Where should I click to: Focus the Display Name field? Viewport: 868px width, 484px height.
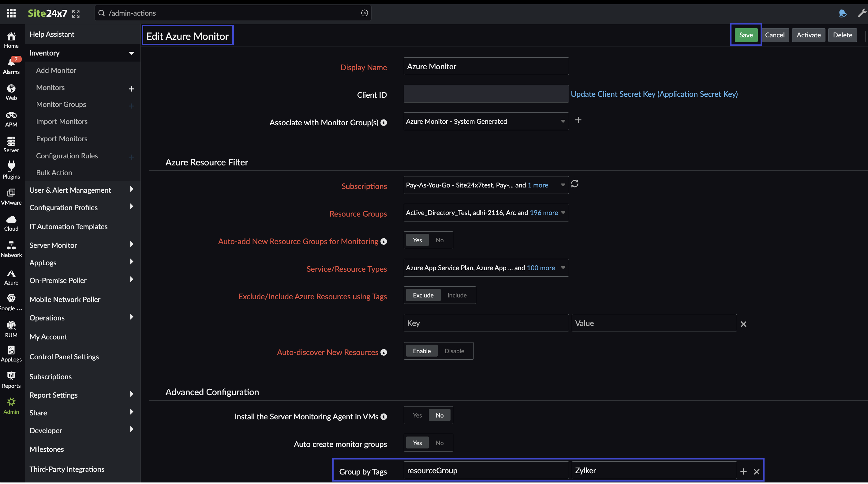[x=486, y=66]
